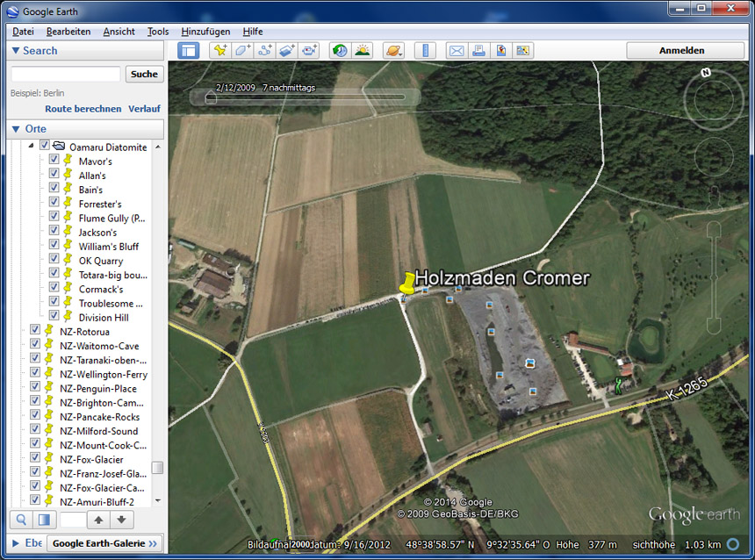Click the green golf course marker icon
755x560 pixels.
[619, 385]
